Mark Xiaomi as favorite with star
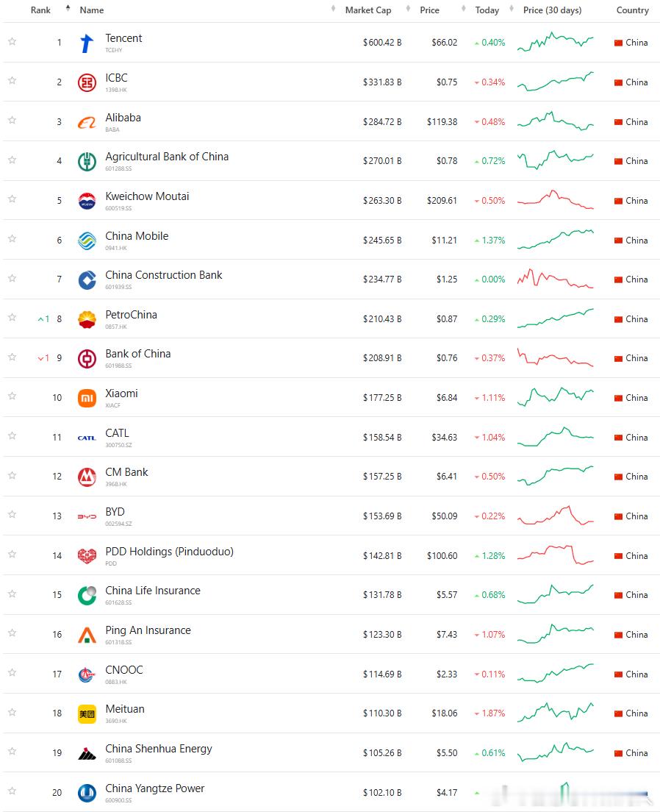Screen dimensions: 660x812 tap(12, 396)
